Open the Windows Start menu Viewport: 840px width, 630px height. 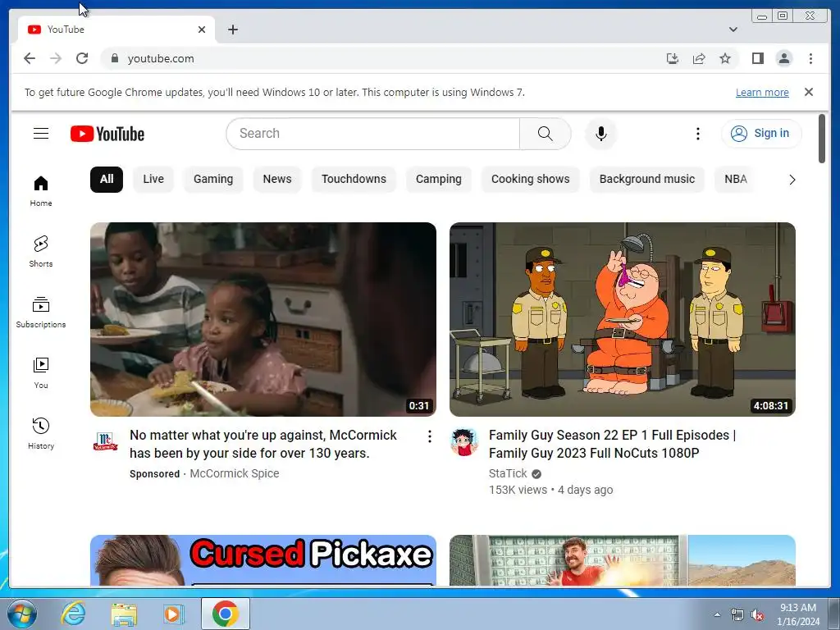click(21, 614)
